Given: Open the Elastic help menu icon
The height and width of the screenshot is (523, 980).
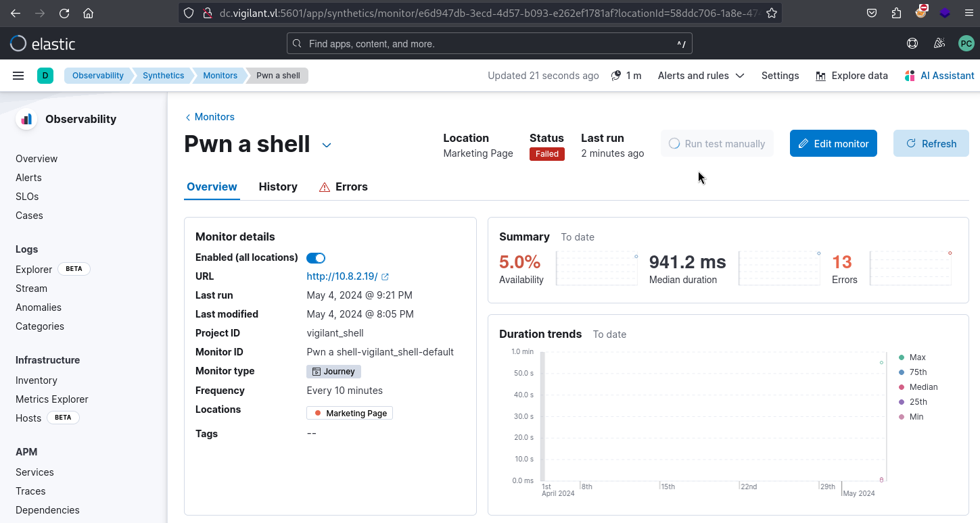Looking at the screenshot, I should pyautogui.click(x=912, y=44).
